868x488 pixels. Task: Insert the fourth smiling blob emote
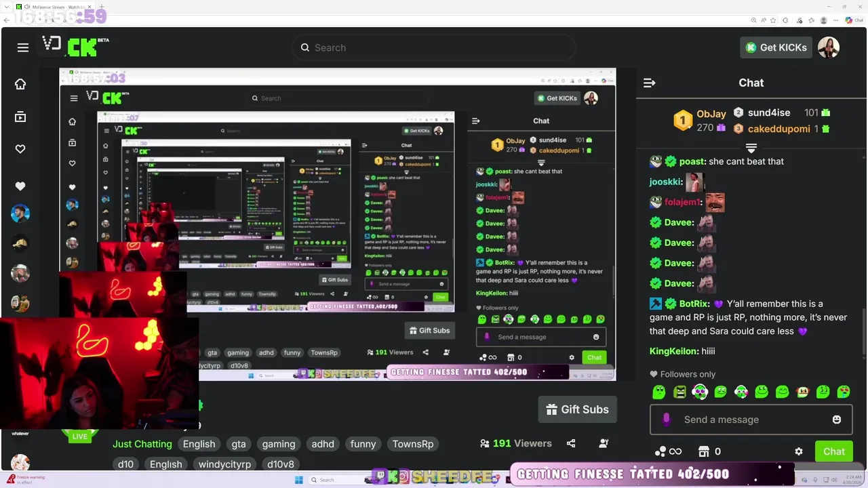(720, 392)
